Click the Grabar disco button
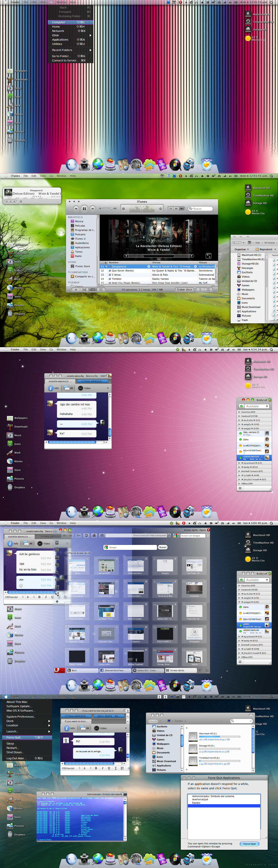 [x=185, y=289]
